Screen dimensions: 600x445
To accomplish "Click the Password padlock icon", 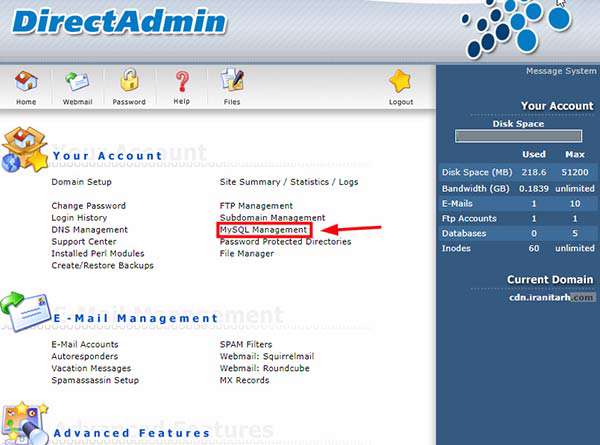I will pyautogui.click(x=129, y=80).
